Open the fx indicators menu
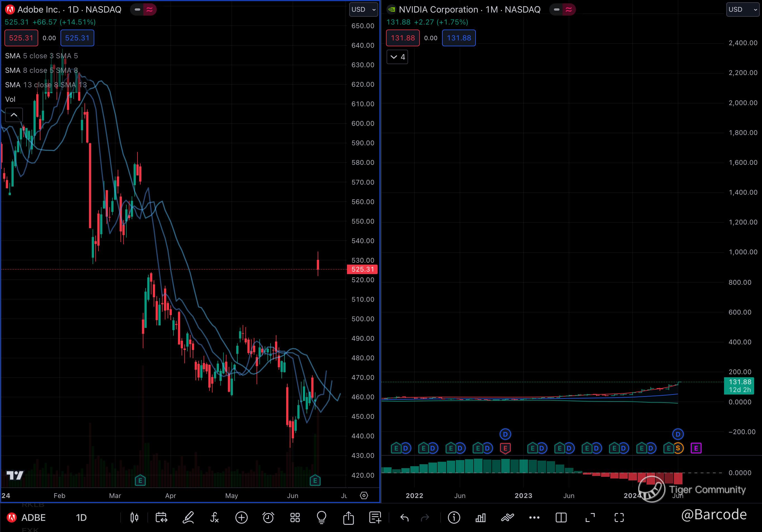The image size is (762, 532). [x=214, y=518]
